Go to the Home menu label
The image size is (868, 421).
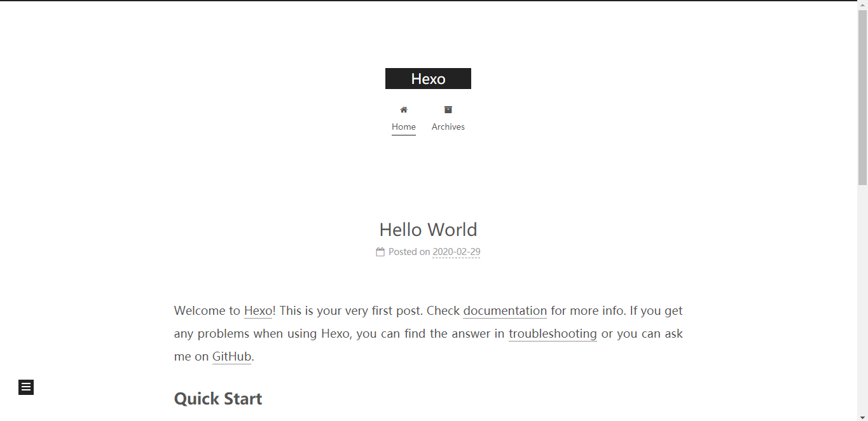click(x=404, y=127)
